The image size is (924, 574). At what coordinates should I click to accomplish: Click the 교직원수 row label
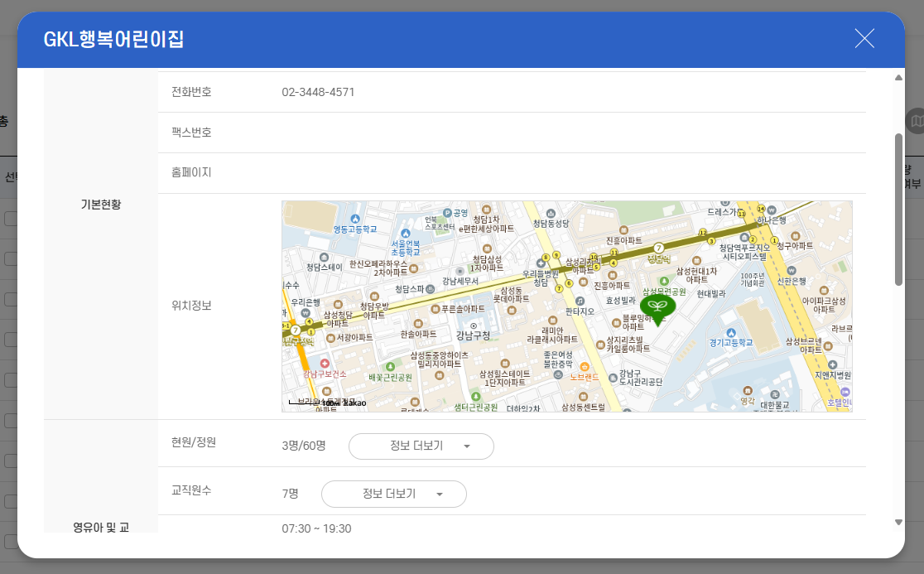point(191,490)
